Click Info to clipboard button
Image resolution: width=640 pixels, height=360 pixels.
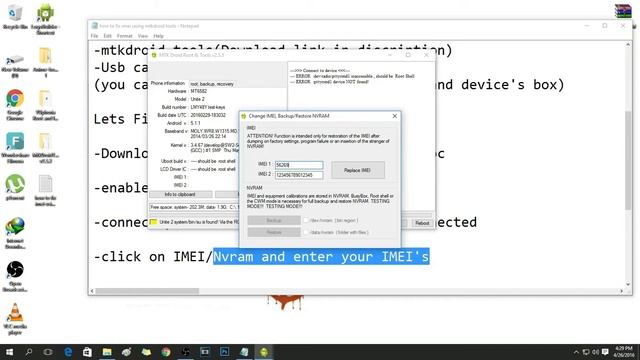coord(180,194)
